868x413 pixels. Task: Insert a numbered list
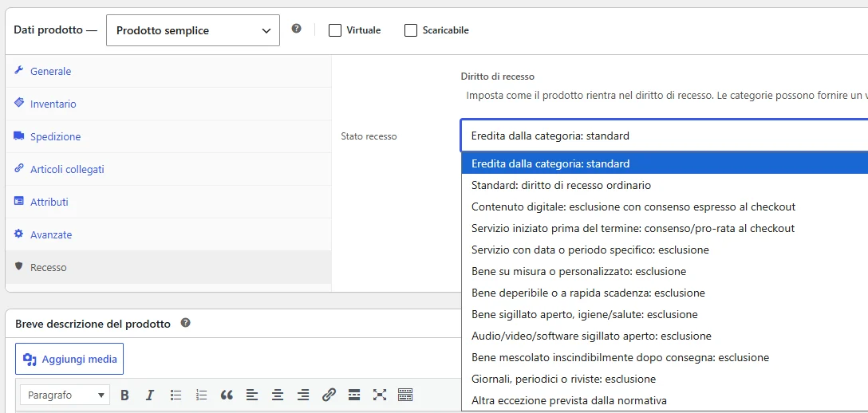[202, 395]
